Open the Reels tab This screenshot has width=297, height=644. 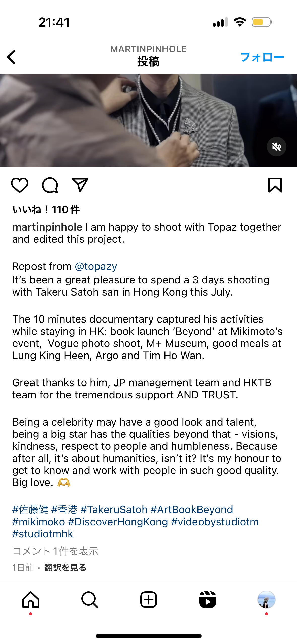(208, 600)
